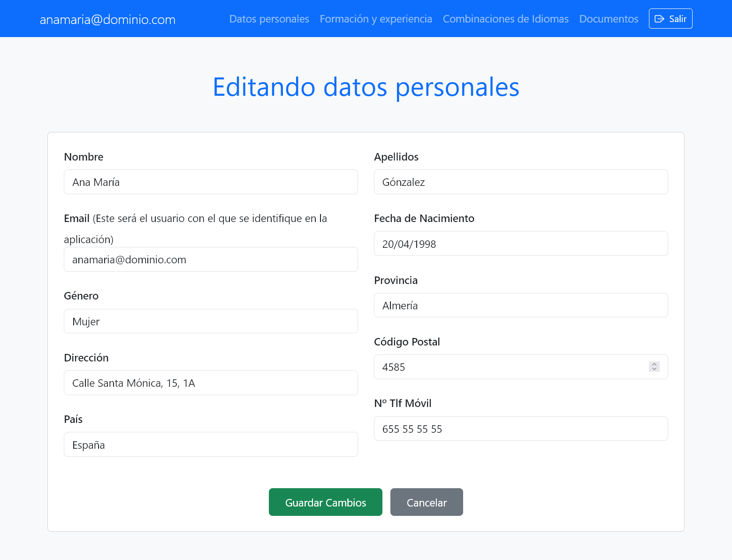The width and height of the screenshot is (732, 560).
Task: Navigate to the Documentos section
Action: [x=609, y=19]
